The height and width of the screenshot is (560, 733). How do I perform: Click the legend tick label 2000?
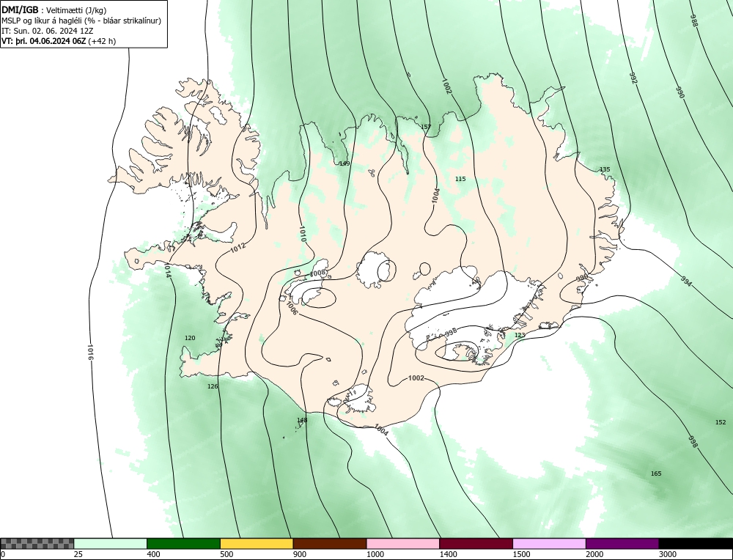594,555
